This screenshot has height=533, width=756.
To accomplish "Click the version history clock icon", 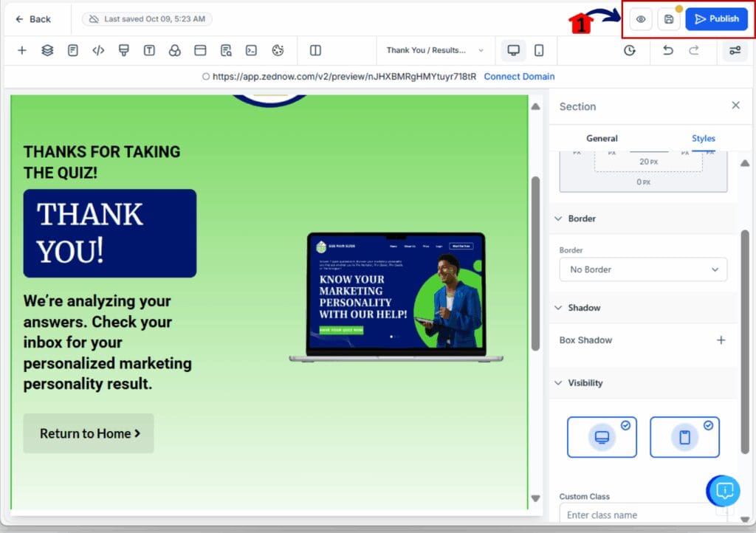I will (629, 50).
